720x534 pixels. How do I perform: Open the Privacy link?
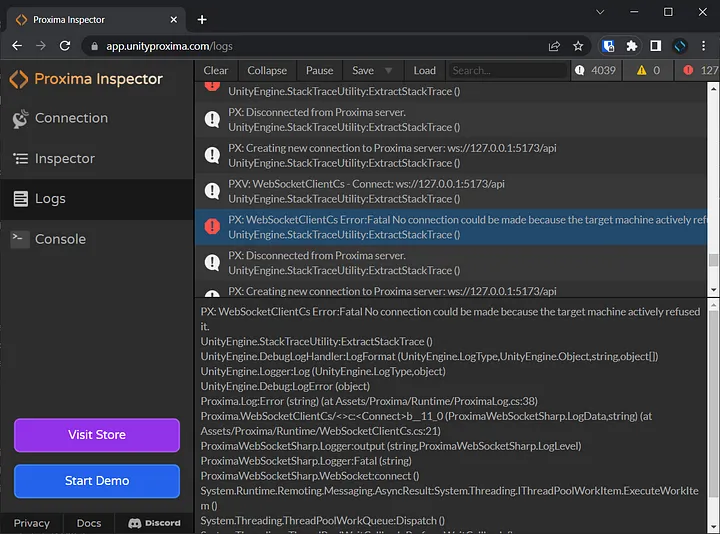31,523
